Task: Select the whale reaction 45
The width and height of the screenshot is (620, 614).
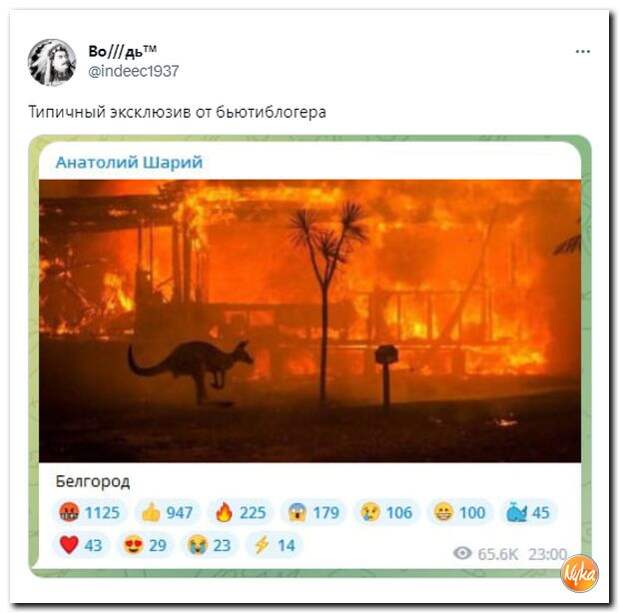Action: [528, 512]
